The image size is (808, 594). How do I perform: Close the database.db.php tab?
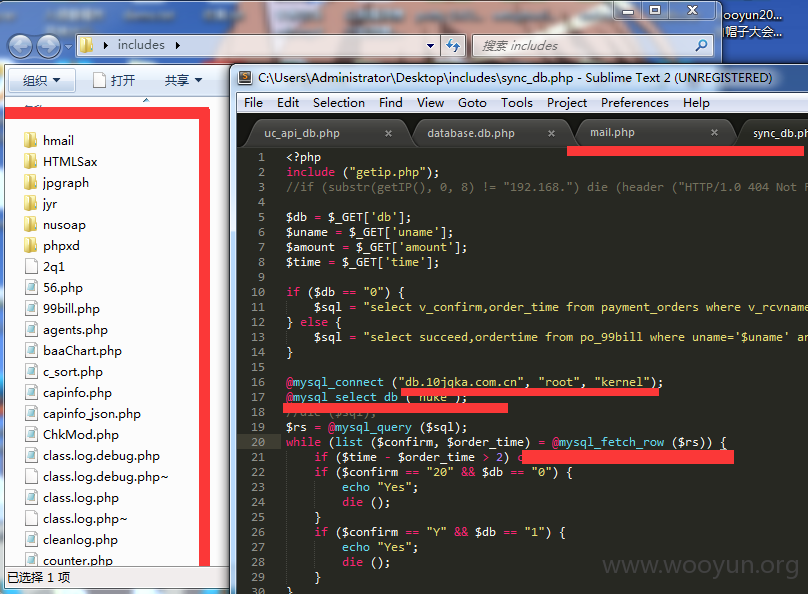(551, 133)
